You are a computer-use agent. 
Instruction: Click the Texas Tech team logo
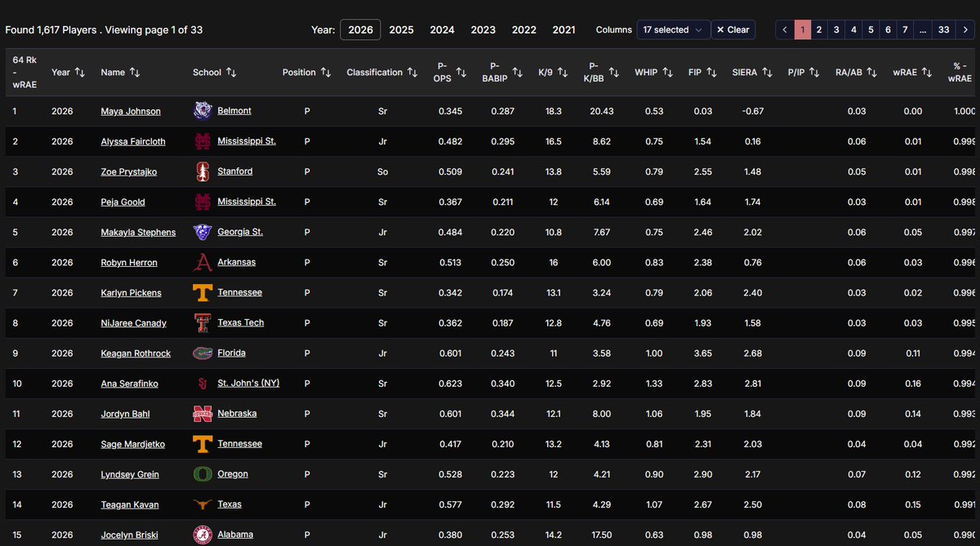(x=203, y=322)
